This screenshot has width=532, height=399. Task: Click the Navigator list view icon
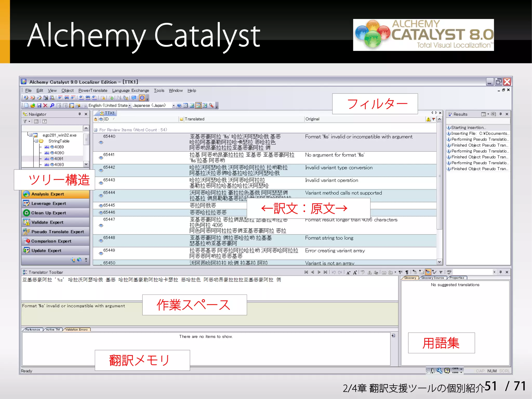36,121
